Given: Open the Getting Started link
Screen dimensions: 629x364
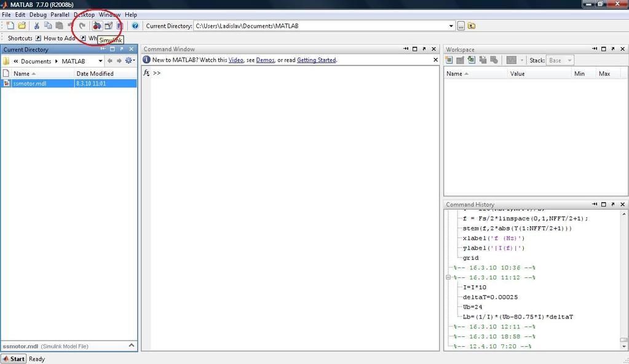Looking at the screenshot, I should (316, 60).
